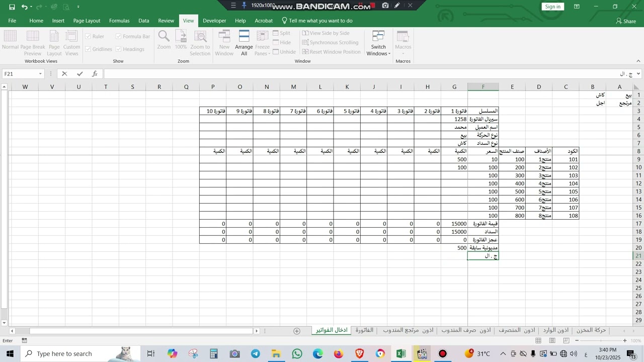Image resolution: width=644 pixels, height=362 pixels.
Task: Open the Acrobat ribbon tab
Action: [264, 21]
